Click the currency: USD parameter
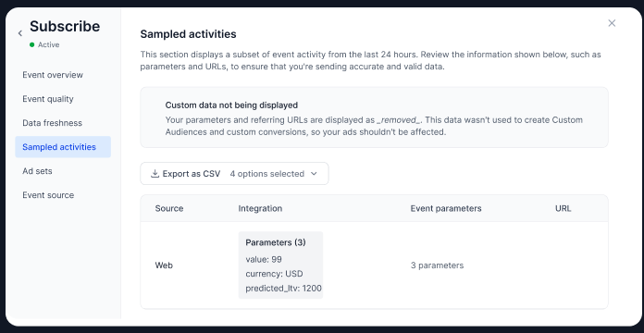 coord(274,274)
